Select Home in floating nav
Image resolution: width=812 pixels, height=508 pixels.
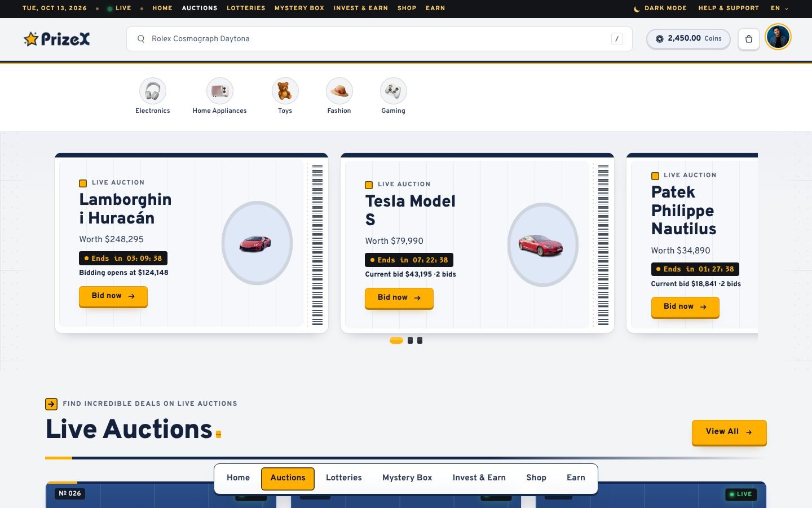click(x=238, y=478)
